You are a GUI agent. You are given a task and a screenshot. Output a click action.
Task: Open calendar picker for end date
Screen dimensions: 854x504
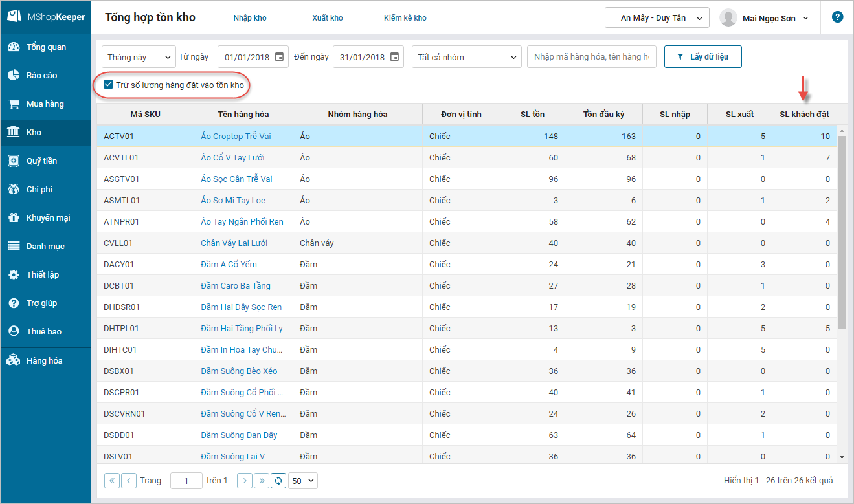pyautogui.click(x=394, y=57)
